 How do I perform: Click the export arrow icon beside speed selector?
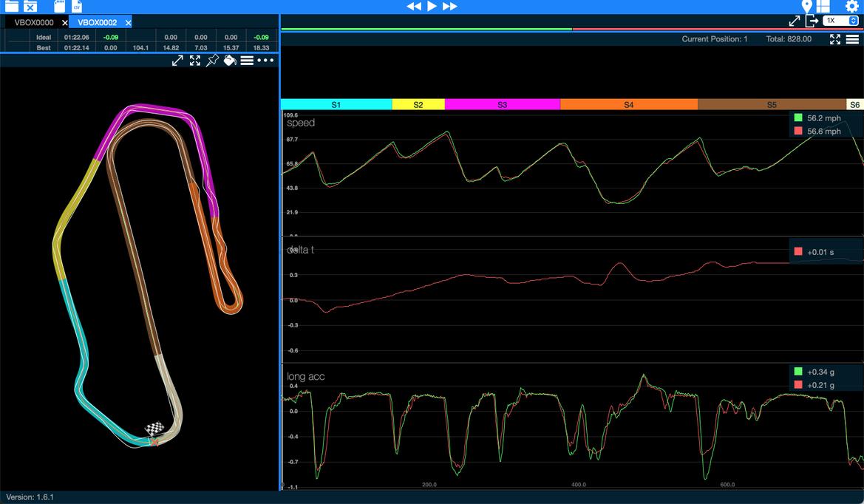tap(812, 21)
